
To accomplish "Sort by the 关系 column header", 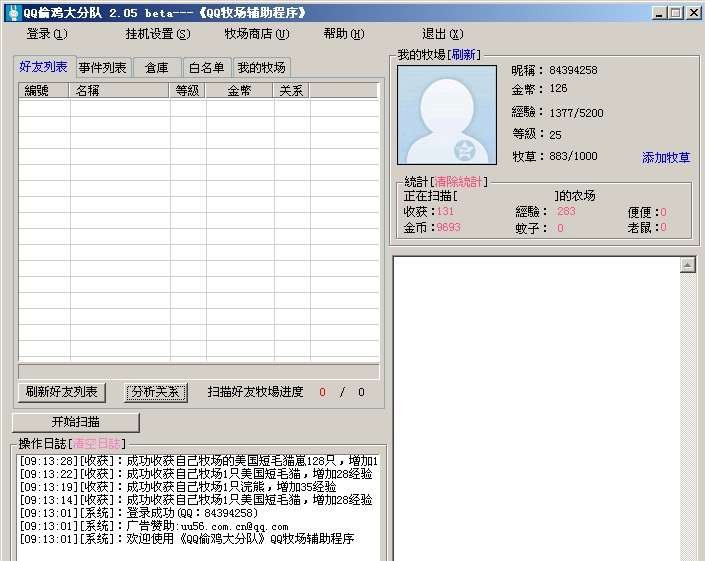I will [291, 90].
